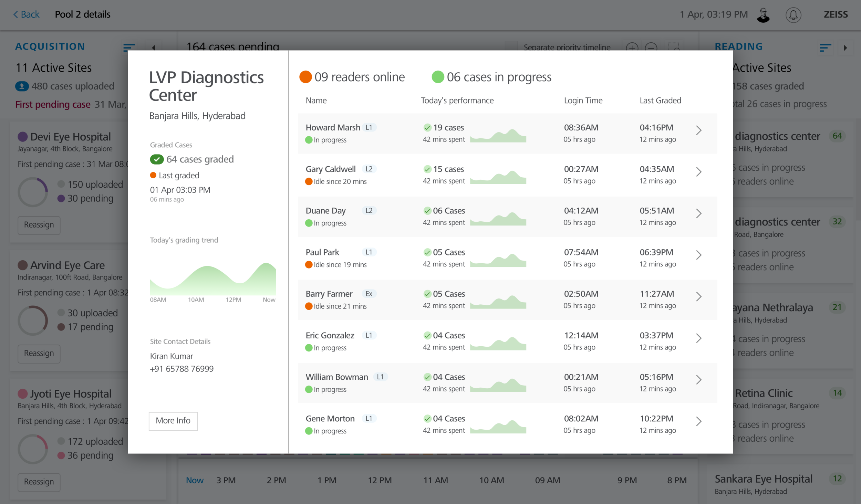Open the notifications bell

(x=793, y=15)
